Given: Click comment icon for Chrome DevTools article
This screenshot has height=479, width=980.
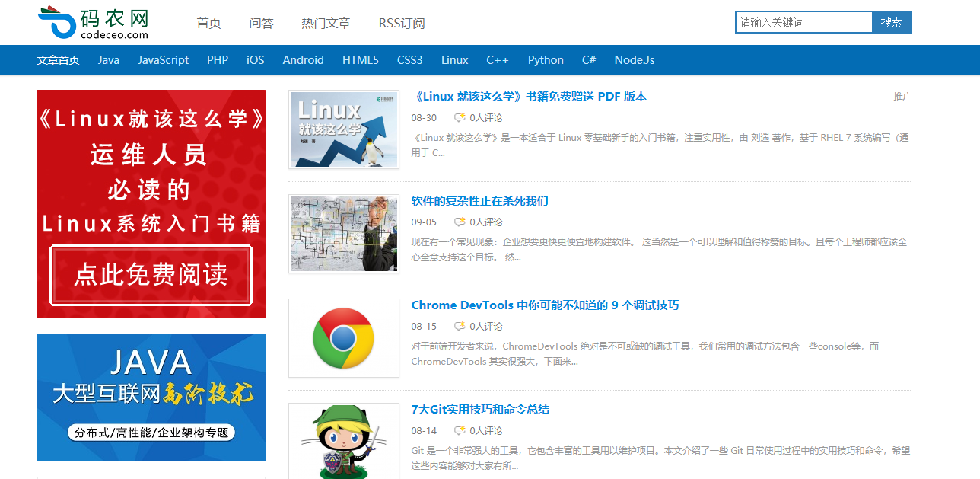Looking at the screenshot, I should pos(460,327).
